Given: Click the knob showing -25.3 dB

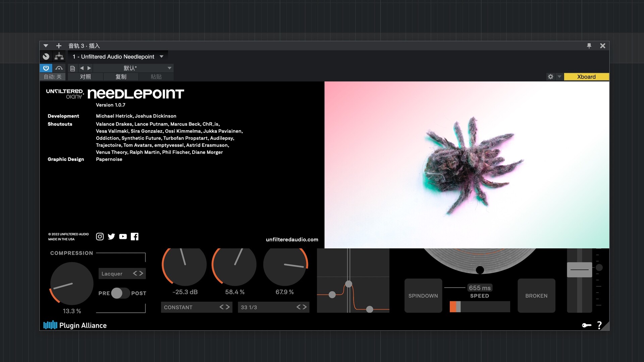Looking at the screenshot, I should coord(184,265).
